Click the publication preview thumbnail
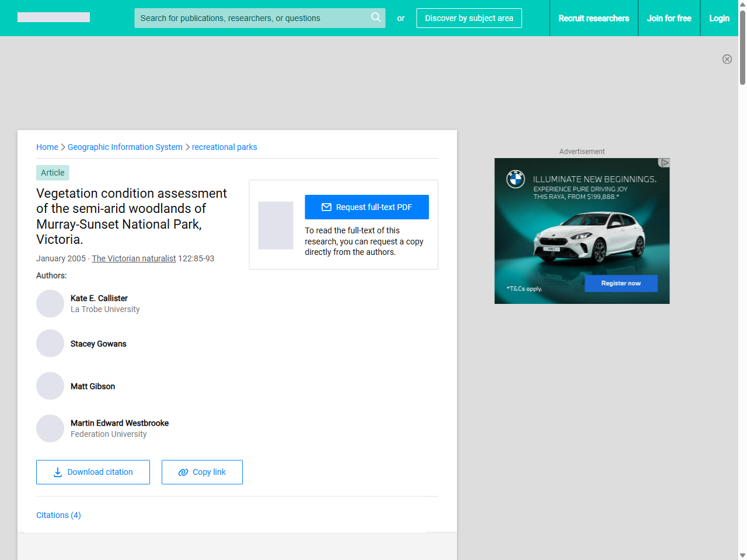 (x=275, y=225)
